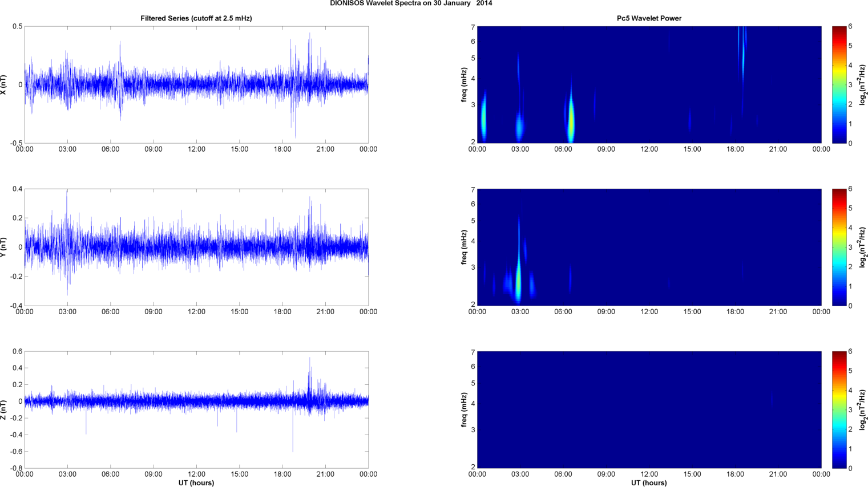Click the "21:00" tick under the Y time series
The height and width of the screenshot is (487, 868).
325,312
